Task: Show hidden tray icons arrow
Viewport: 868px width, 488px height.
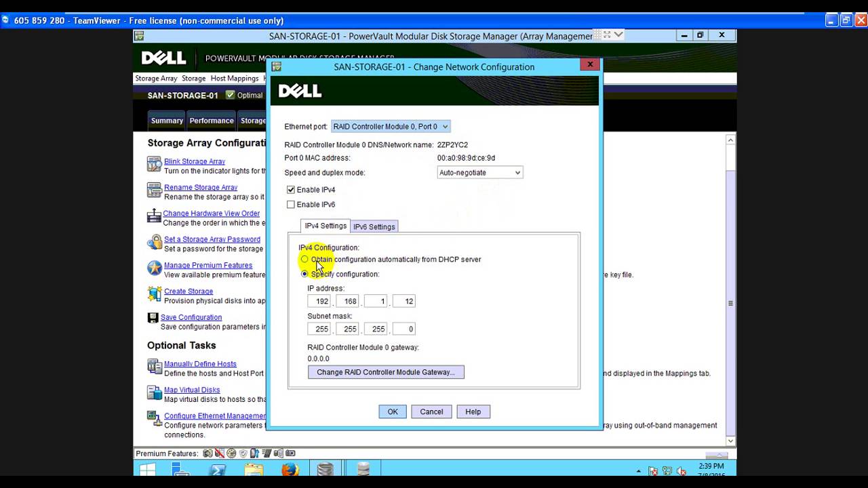Action: (638, 471)
